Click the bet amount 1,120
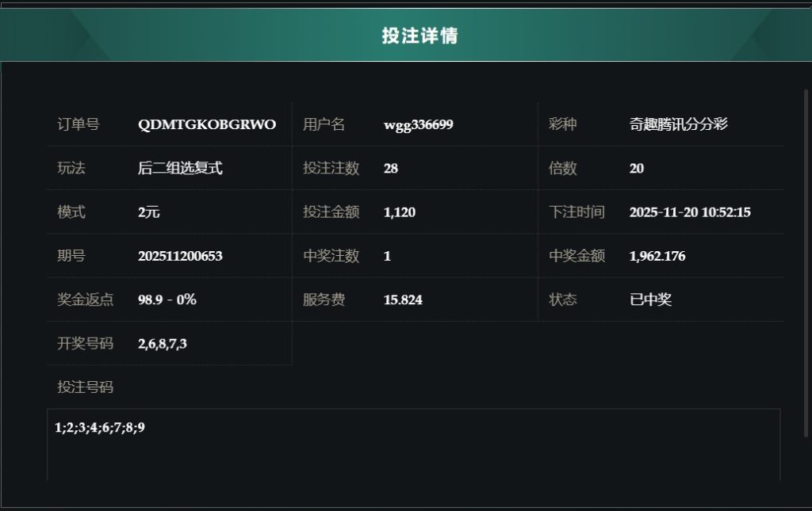The image size is (812, 511). (399, 212)
